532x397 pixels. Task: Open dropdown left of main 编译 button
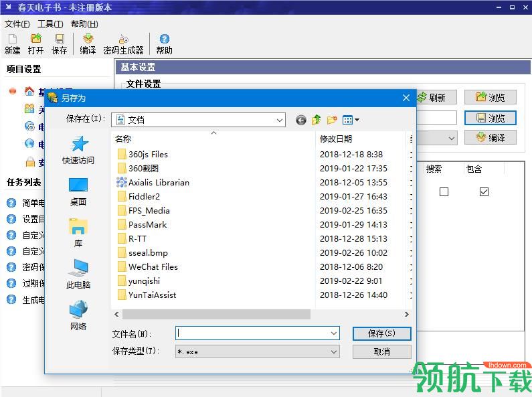(x=452, y=138)
